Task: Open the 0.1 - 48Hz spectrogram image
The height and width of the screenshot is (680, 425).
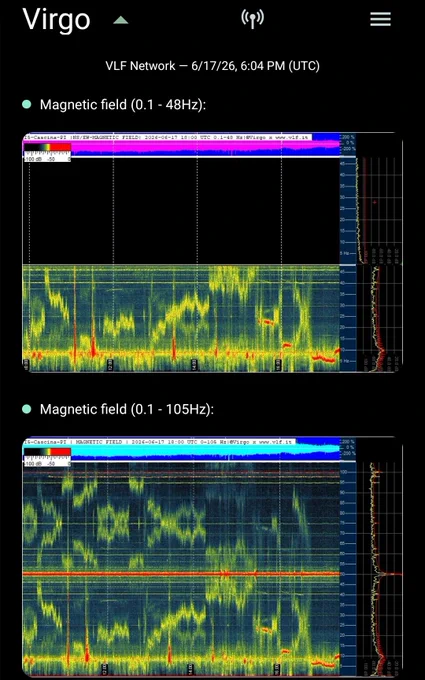Action: coord(212,252)
